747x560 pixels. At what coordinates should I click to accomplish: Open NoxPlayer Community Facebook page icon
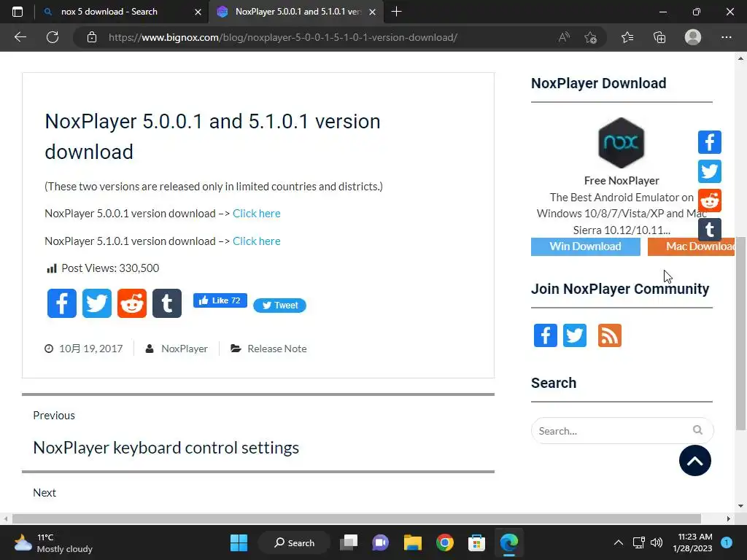(x=545, y=335)
